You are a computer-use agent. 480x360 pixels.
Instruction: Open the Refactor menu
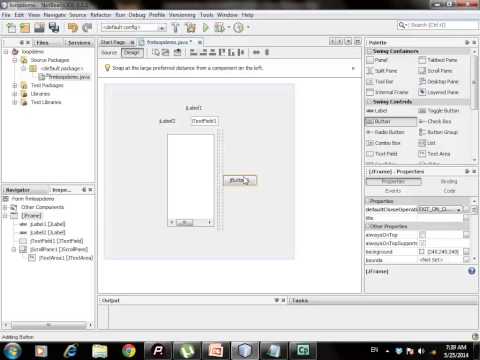pos(101,15)
